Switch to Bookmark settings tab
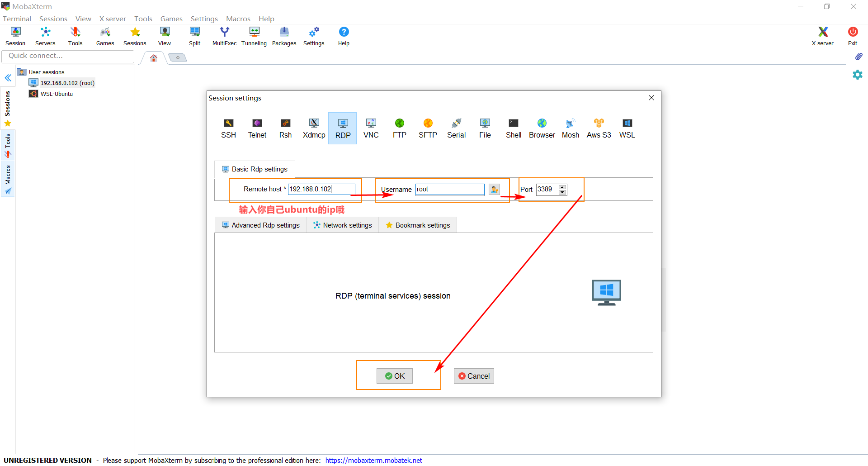Viewport: 868px width, 466px height. point(418,225)
